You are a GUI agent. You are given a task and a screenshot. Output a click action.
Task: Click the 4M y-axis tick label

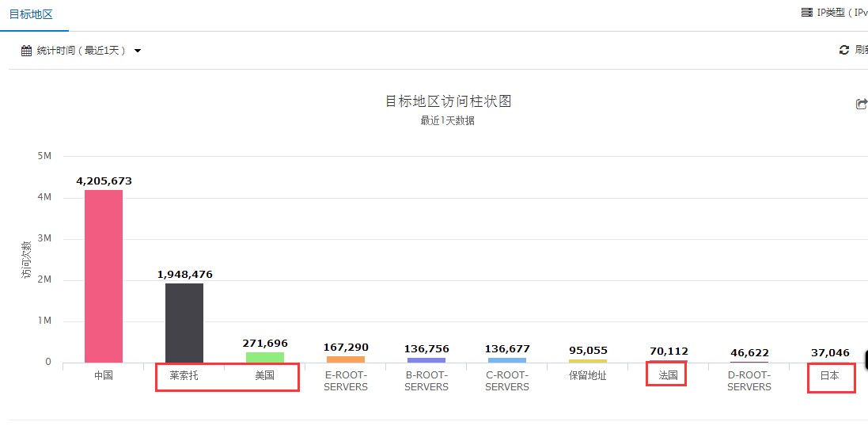click(x=44, y=197)
